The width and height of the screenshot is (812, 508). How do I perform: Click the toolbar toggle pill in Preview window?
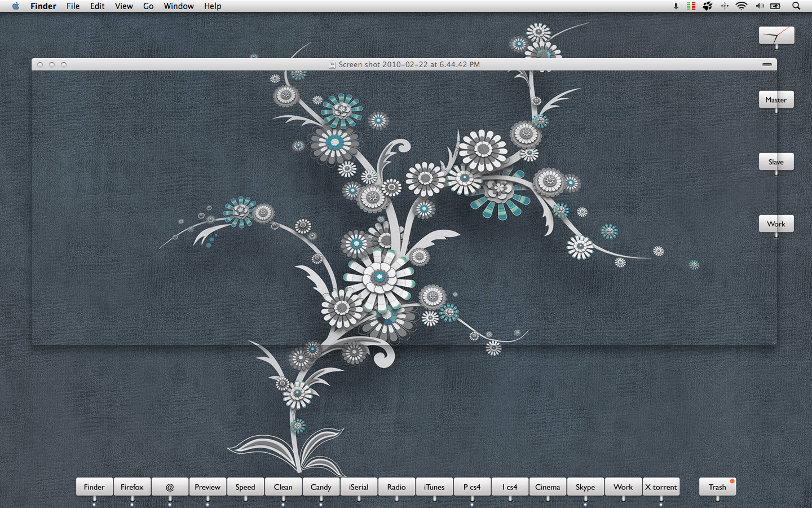[767, 64]
